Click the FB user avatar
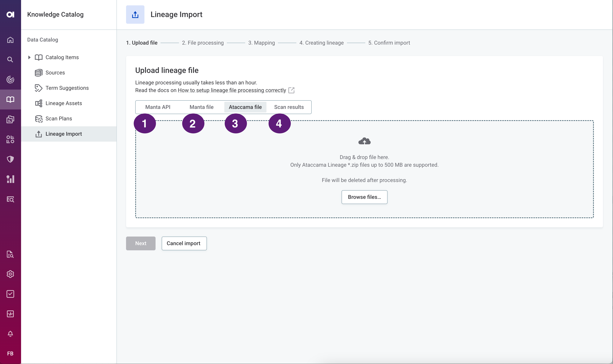 coord(11,353)
